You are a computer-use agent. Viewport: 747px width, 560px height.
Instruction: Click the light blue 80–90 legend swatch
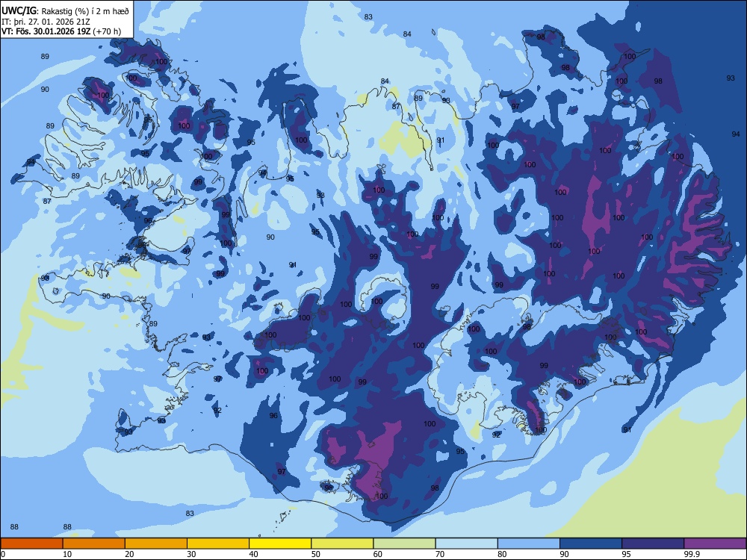(529, 544)
